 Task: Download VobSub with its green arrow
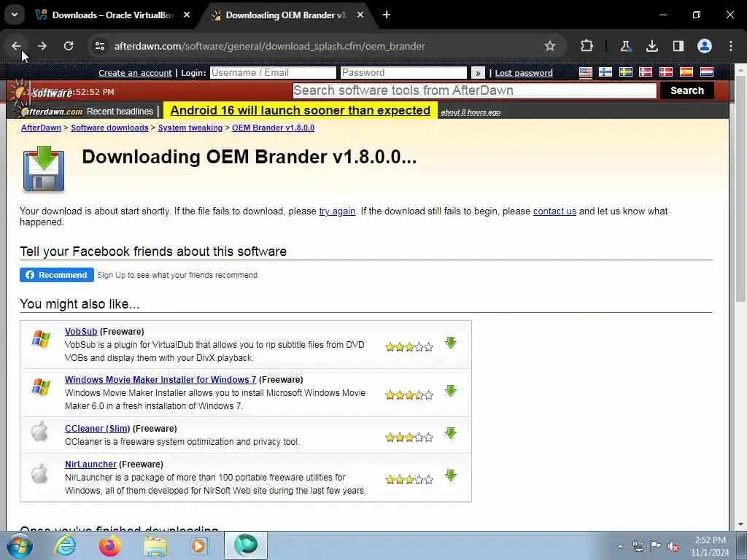point(451,343)
